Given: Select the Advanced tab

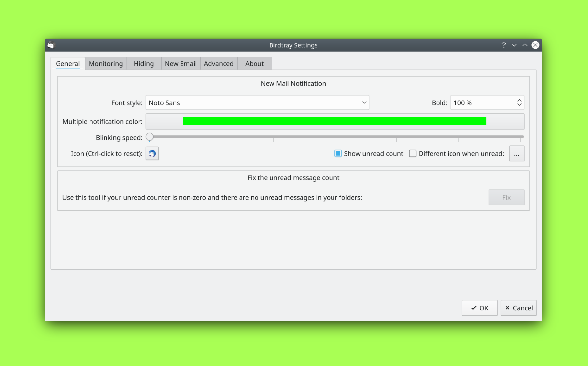Looking at the screenshot, I should [219, 63].
